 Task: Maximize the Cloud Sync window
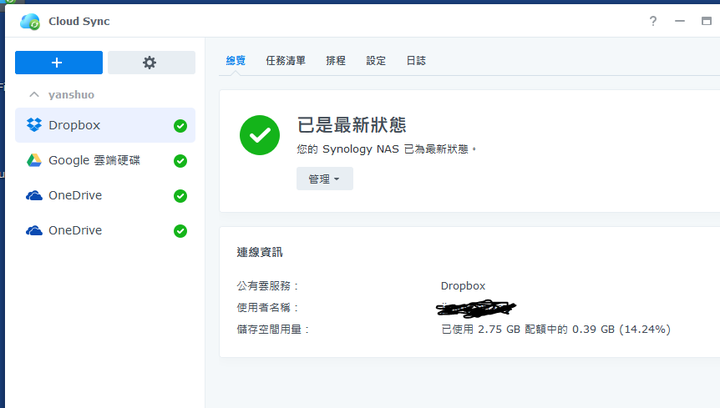coord(706,21)
